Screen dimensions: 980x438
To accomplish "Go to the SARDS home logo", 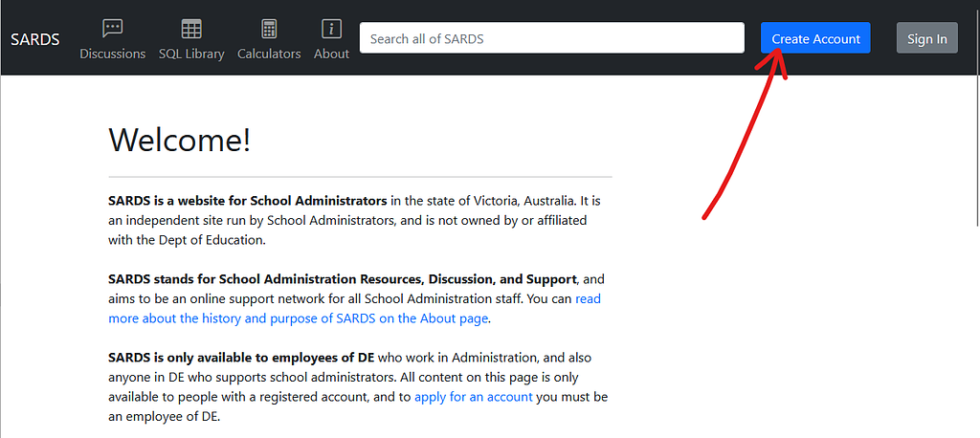I will click(35, 39).
